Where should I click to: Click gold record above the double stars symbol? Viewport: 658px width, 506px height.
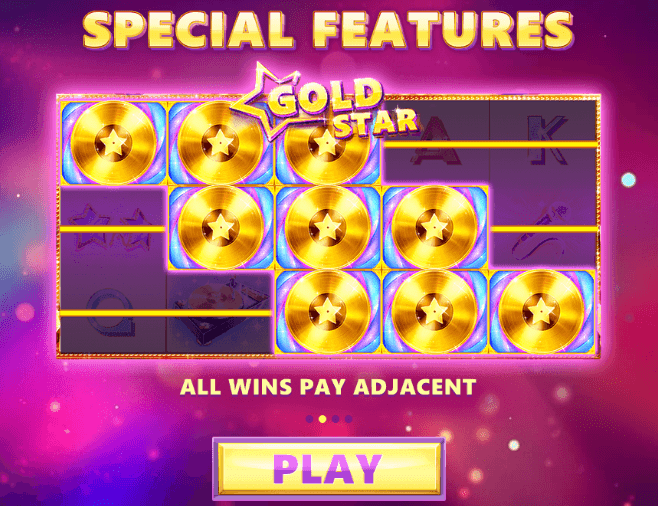tap(113, 143)
